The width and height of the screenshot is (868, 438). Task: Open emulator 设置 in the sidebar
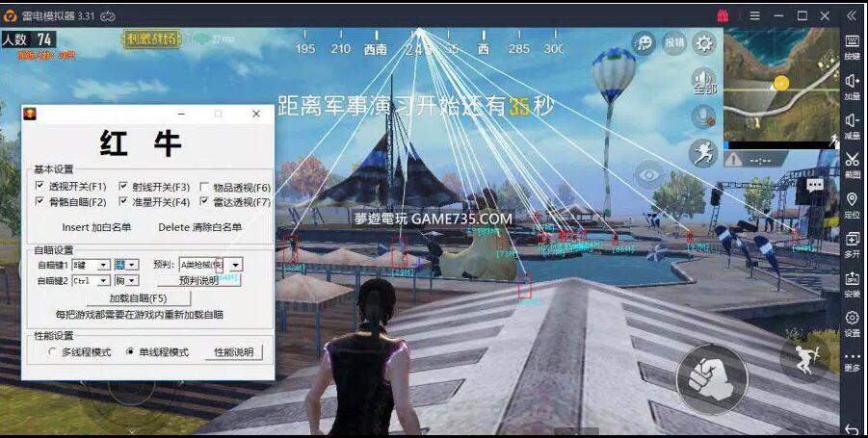[852, 323]
